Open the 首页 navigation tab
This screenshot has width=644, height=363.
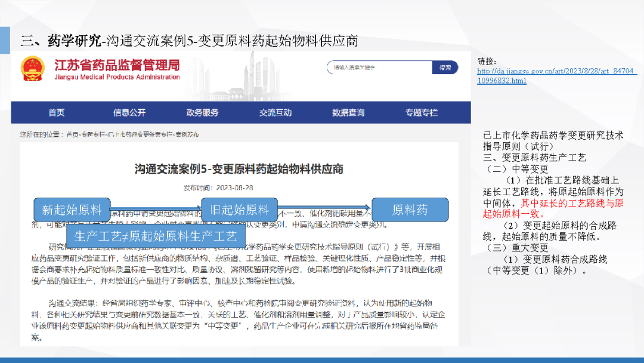[56, 113]
